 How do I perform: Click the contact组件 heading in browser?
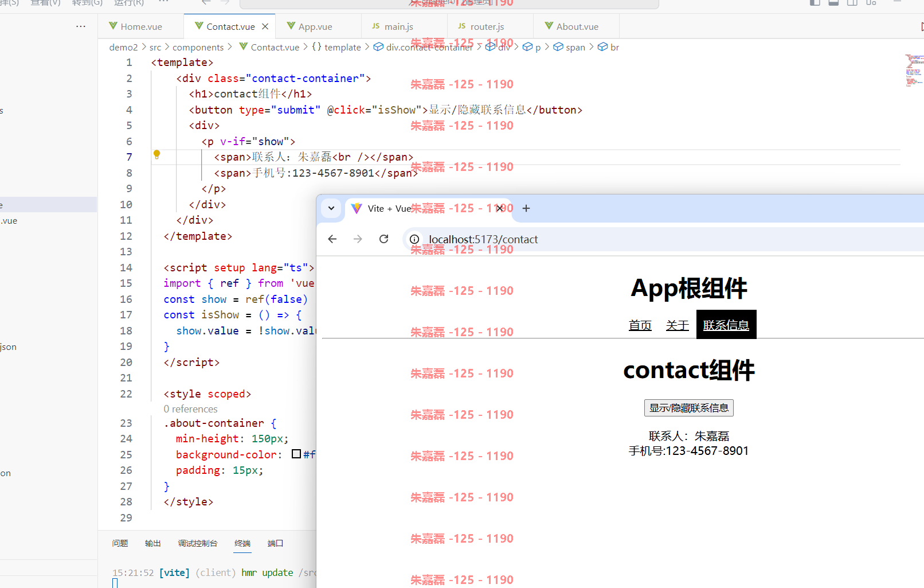pyautogui.click(x=689, y=370)
